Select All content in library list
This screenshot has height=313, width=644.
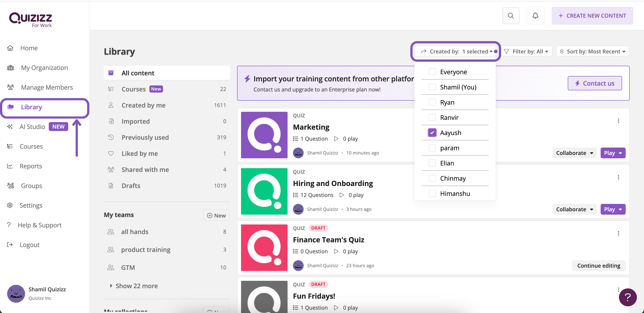point(167,73)
